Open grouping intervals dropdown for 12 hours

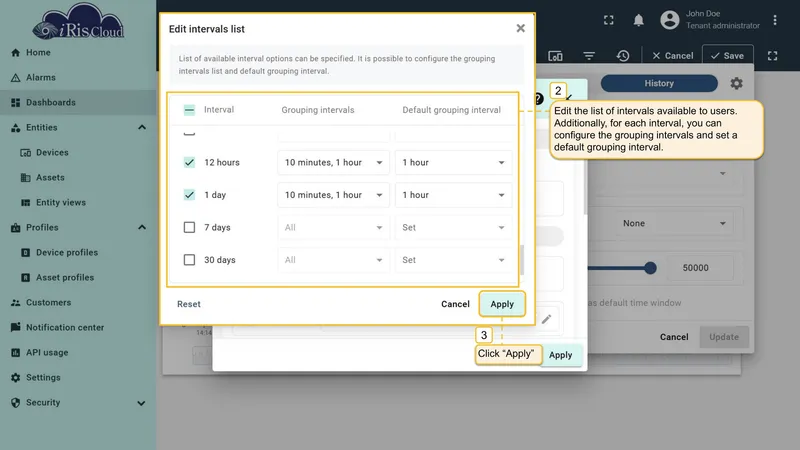tap(334, 162)
